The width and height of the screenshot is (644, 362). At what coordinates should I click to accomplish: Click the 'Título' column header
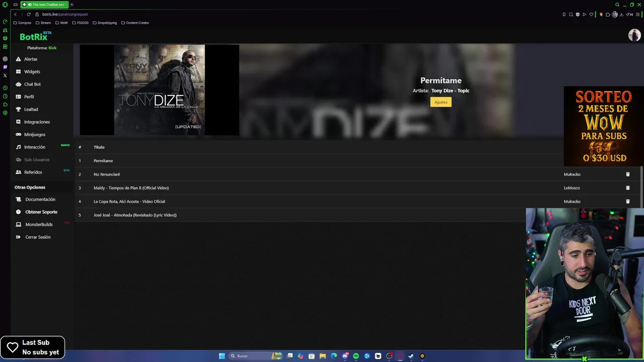tap(99, 147)
